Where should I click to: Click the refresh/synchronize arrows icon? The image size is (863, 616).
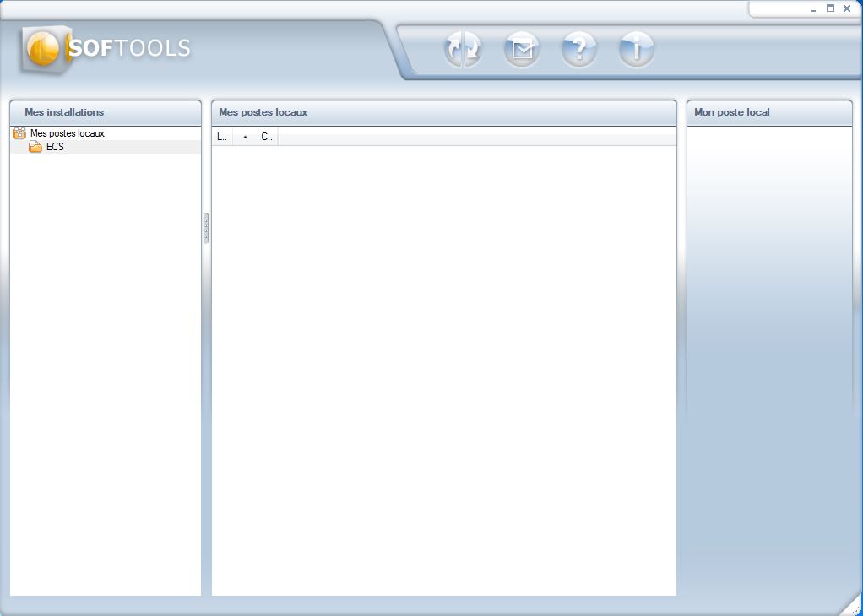[x=463, y=50]
